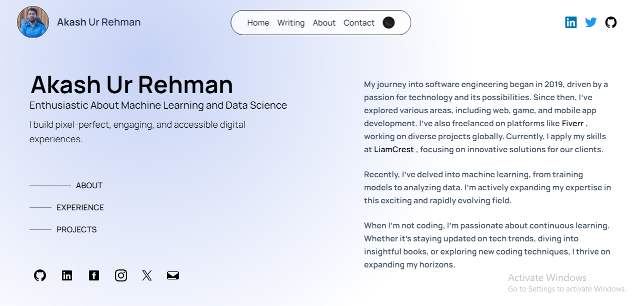Viewport: 644px width, 306px height.
Task: Visit GitHub via the bottom social icon row
Action: (x=40, y=275)
